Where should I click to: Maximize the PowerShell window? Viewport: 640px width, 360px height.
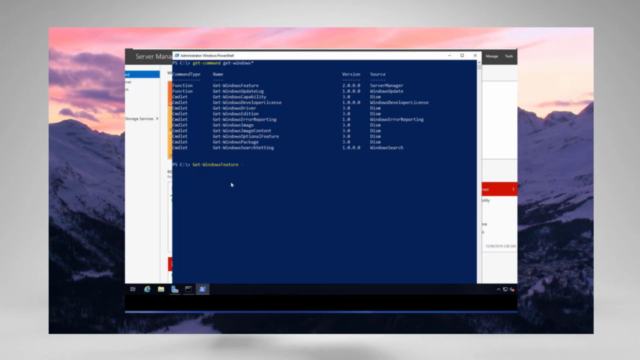(462, 56)
